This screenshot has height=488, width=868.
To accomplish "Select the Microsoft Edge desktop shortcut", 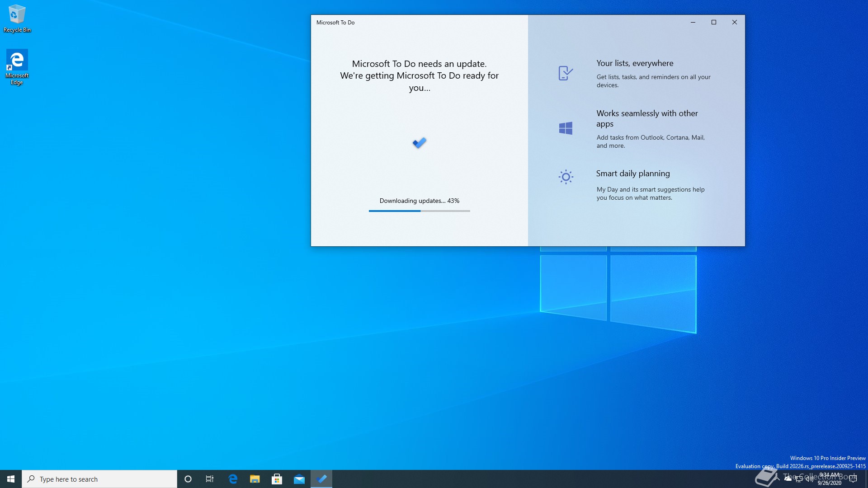I will 17,67.
